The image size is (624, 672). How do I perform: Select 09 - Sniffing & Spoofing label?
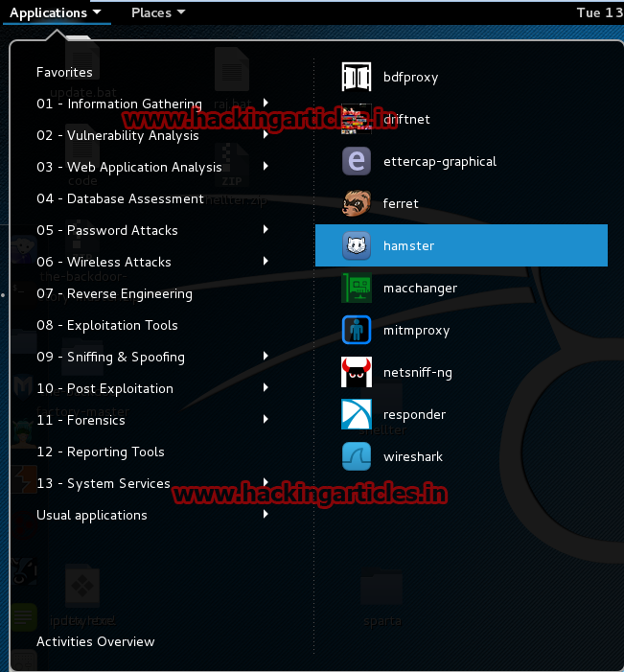(x=110, y=358)
